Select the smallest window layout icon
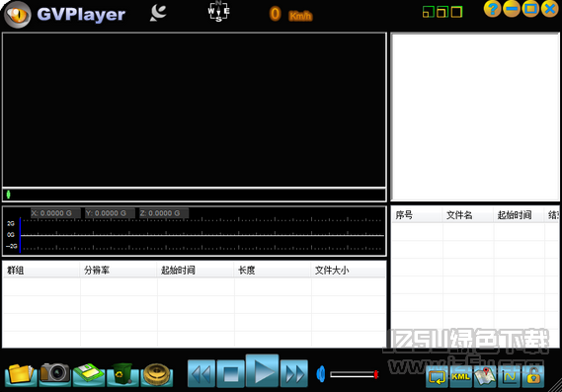This screenshot has width=562, height=392. pyautogui.click(x=429, y=12)
